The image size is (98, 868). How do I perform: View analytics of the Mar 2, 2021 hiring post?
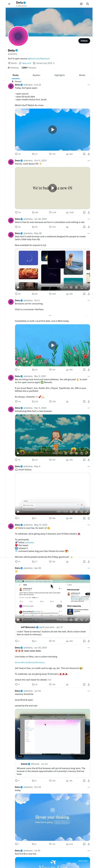point(67,402)
